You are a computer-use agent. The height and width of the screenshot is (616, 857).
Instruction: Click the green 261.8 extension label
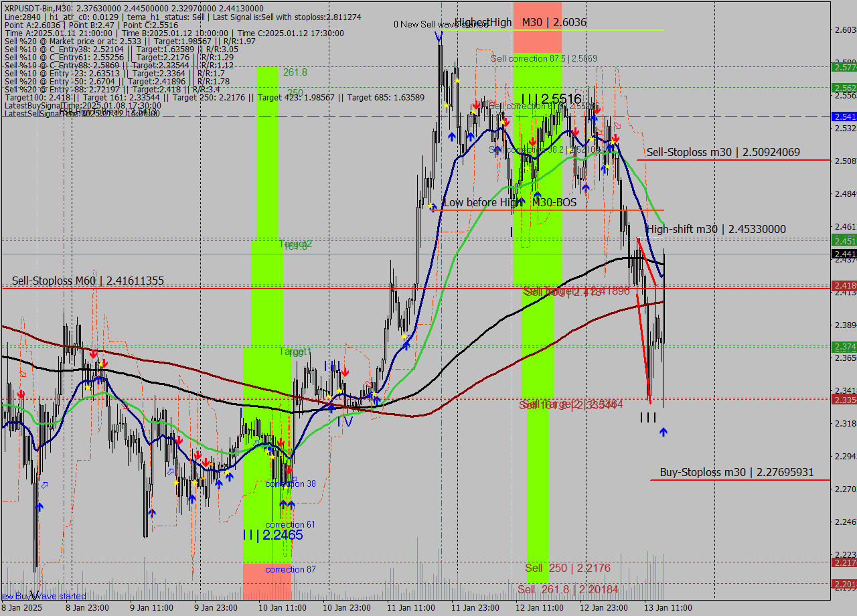(295, 72)
